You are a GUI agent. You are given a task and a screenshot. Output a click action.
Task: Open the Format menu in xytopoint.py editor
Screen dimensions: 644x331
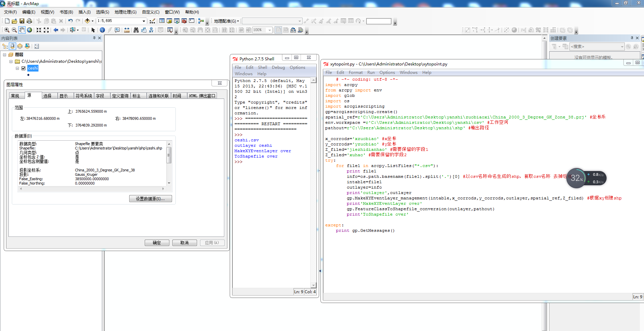(356, 73)
